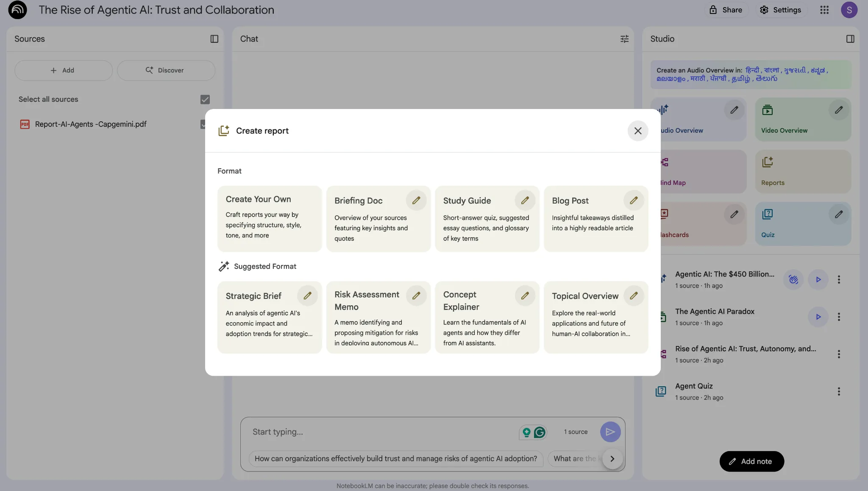Customize Blog Post via its pencil icon
This screenshot has width=868, height=491.
(x=634, y=200)
